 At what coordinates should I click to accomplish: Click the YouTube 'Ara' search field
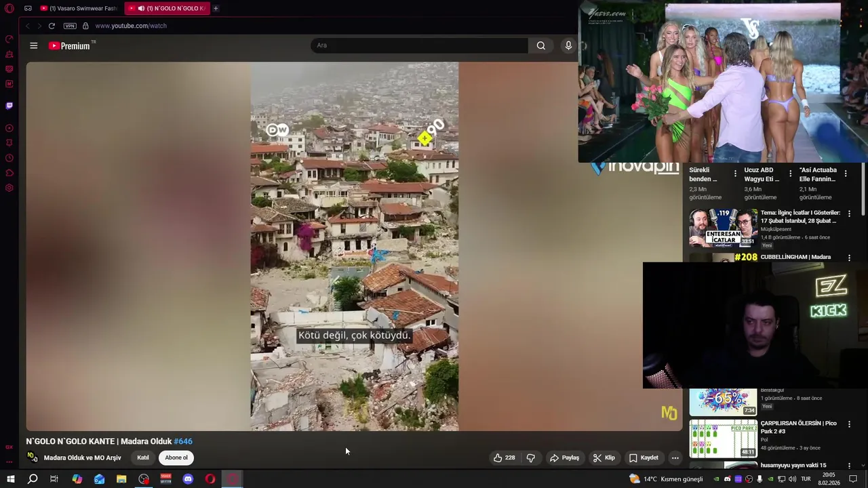point(420,45)
